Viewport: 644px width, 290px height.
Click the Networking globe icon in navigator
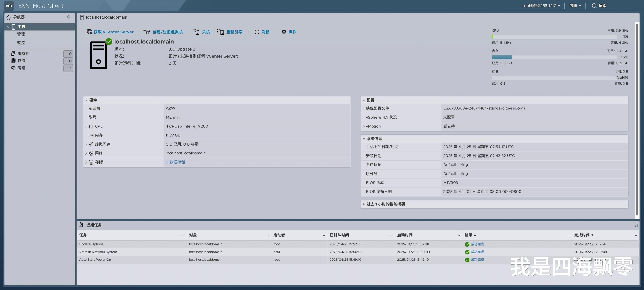coord(13,68)
